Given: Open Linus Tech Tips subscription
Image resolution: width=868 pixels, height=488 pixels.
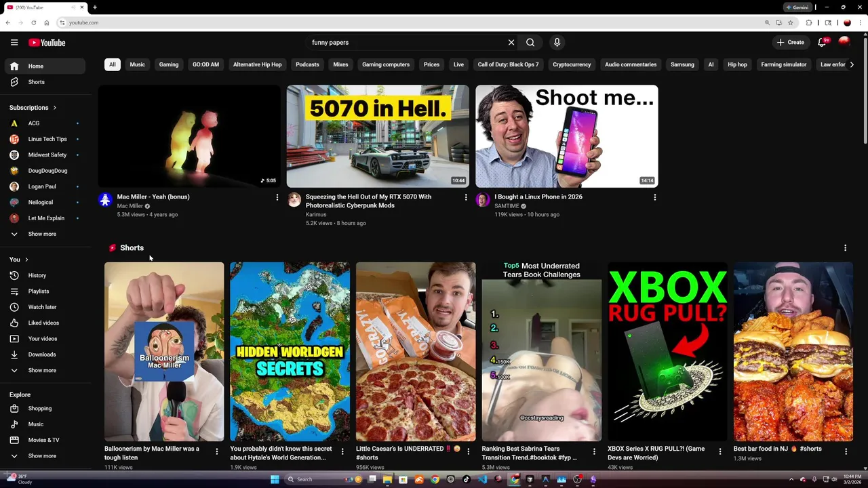Looking at the screenshot, I should coord(45,139).
